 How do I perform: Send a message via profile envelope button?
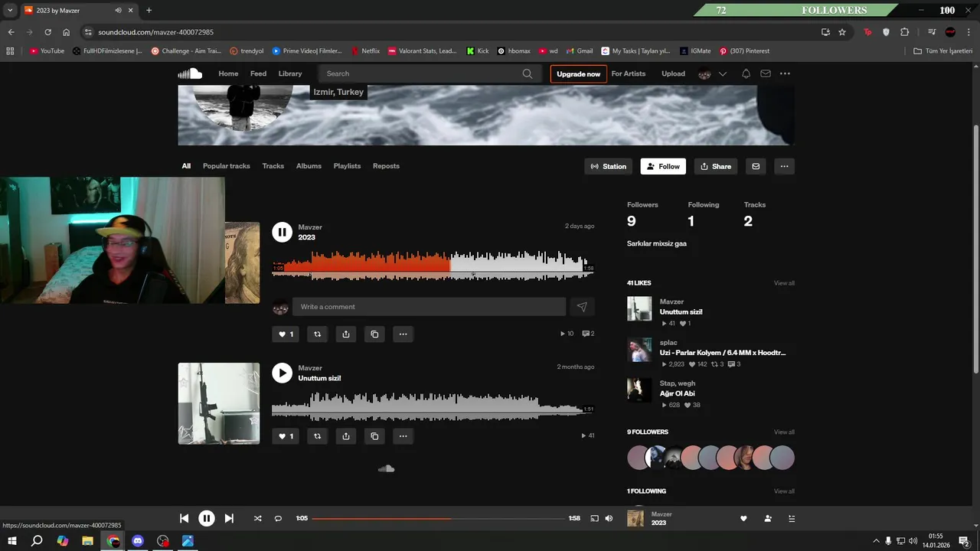pos(756,166)
